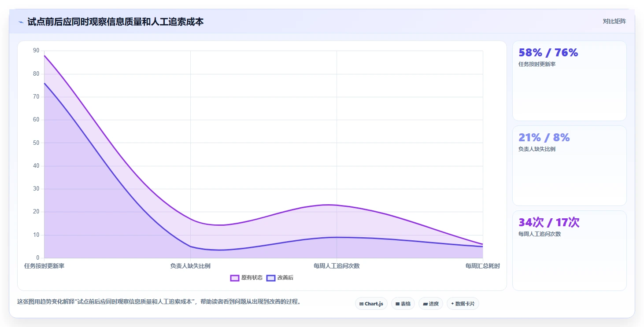Screen dimensions: 644x327
Task: Click the chart description paragraph below the chart
Action: pos(159,302)
